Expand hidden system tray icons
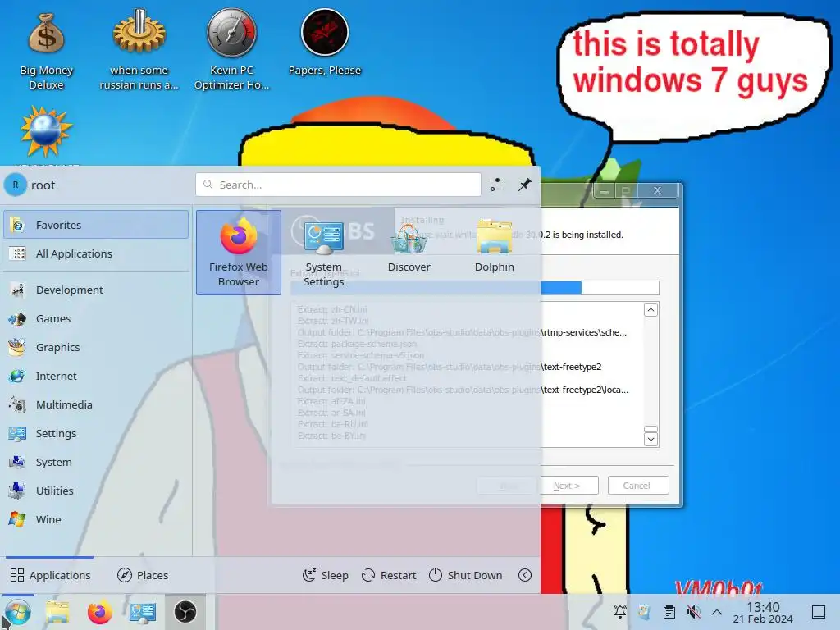840x630 pixels. coord(717,612)
